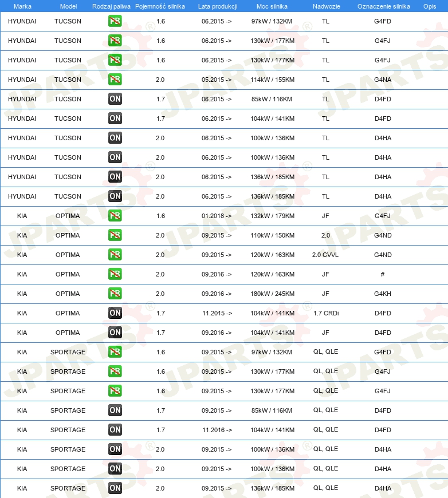
Task: Click the 11.2015 -> production date
Action: (217, 313)
